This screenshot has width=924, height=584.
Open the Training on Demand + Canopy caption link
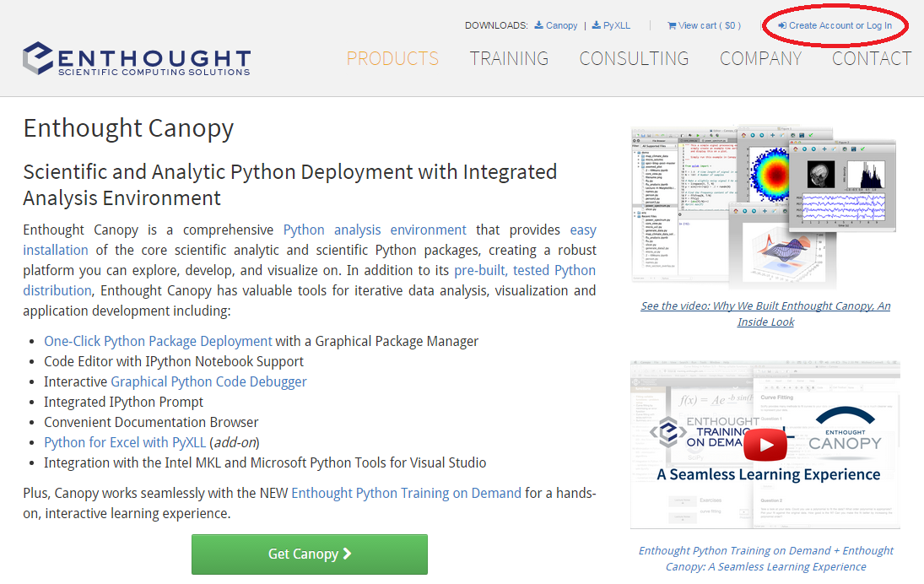[x=765, y=558]
